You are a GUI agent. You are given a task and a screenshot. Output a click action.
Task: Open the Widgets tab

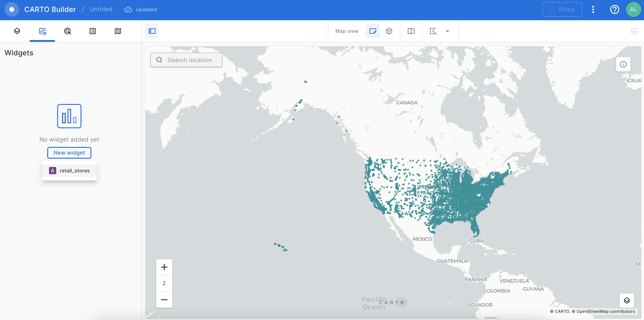42,31
